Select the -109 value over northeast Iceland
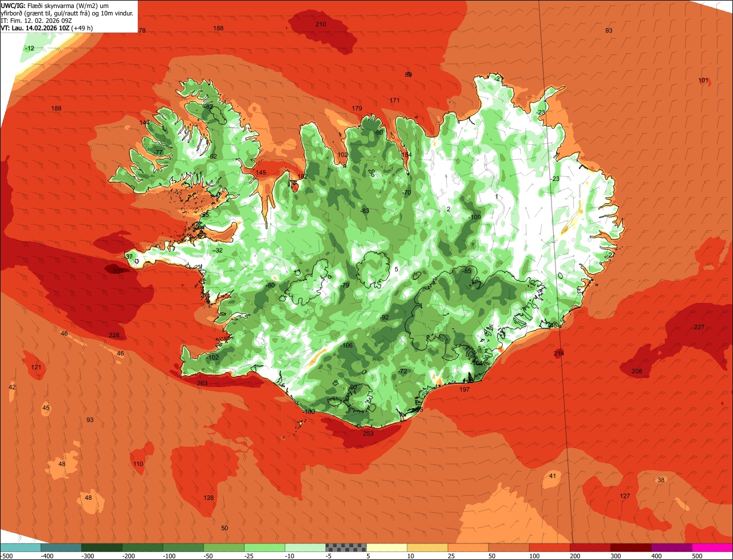 tap(475, 217)
